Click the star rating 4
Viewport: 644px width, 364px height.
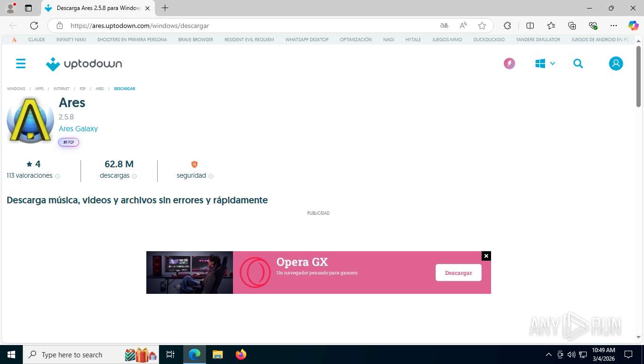33,164
